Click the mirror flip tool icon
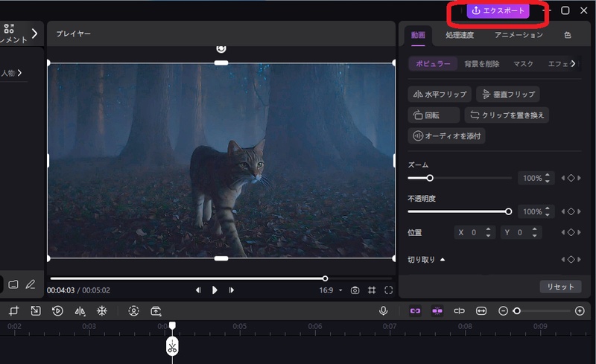 pos(80,311)
